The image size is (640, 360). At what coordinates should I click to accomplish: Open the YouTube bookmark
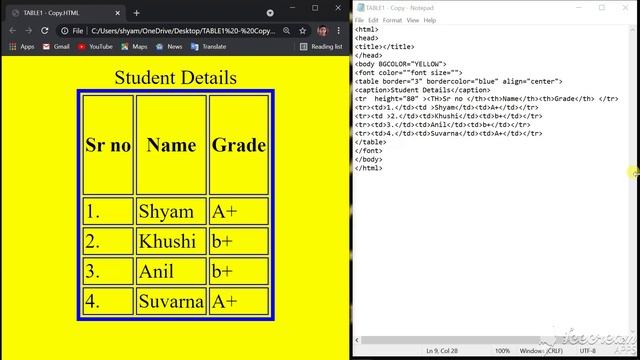coord(95,47)
